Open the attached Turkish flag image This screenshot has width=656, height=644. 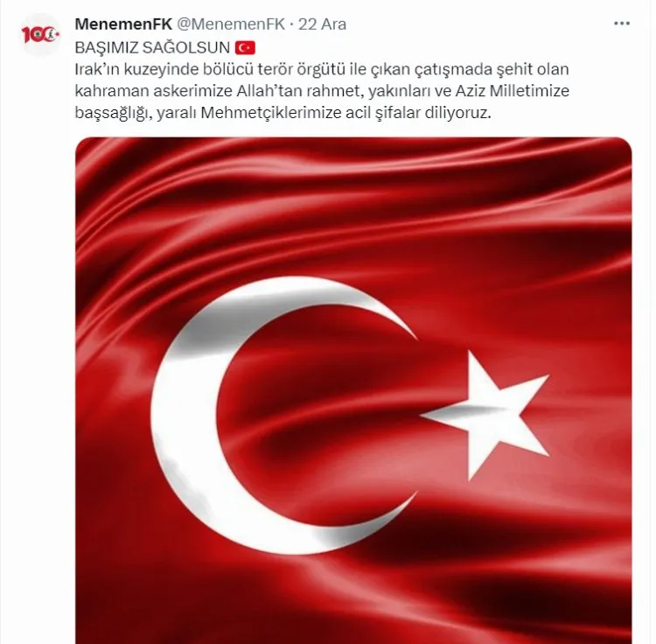click(353, 390)
